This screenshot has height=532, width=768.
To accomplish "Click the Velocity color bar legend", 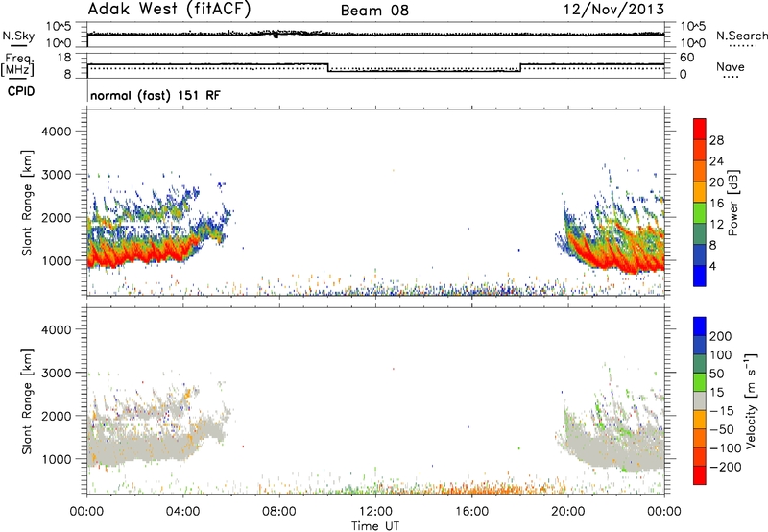I will (700, 400).
